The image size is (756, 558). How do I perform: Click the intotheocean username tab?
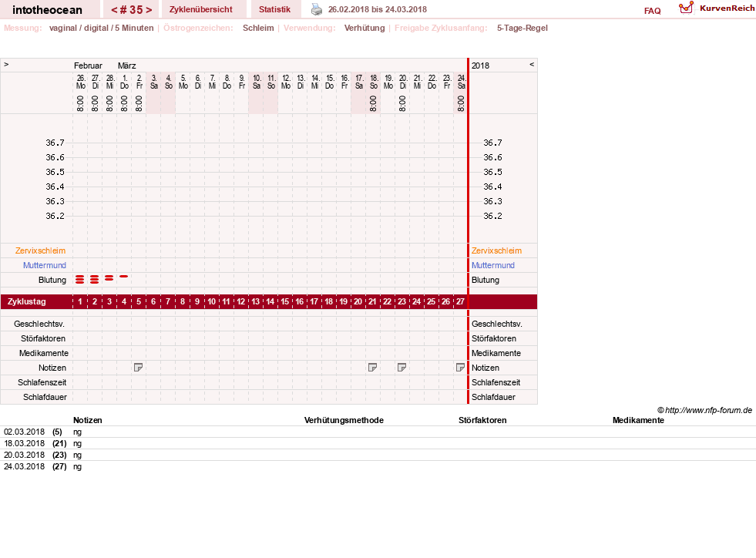(47, 10)
